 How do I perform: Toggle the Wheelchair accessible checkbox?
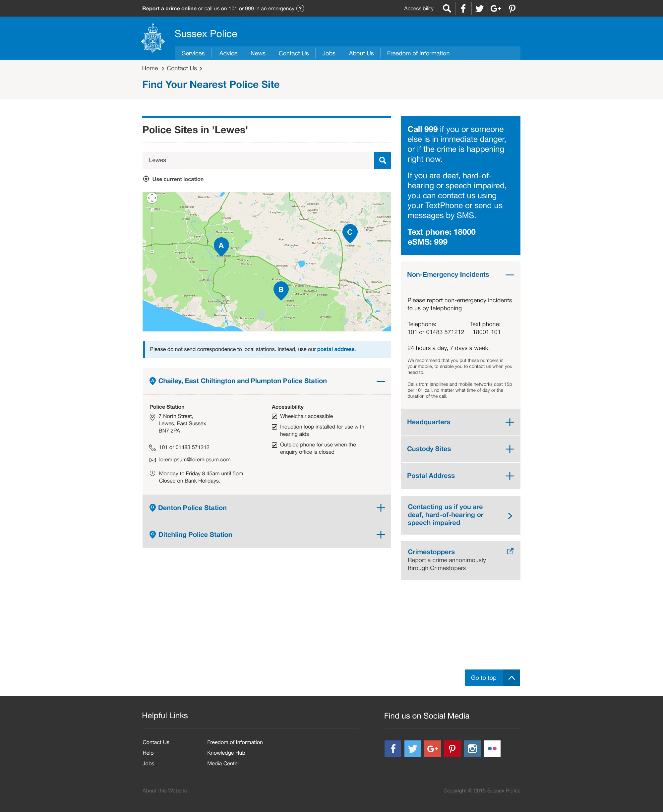click(x=274, y=416)
